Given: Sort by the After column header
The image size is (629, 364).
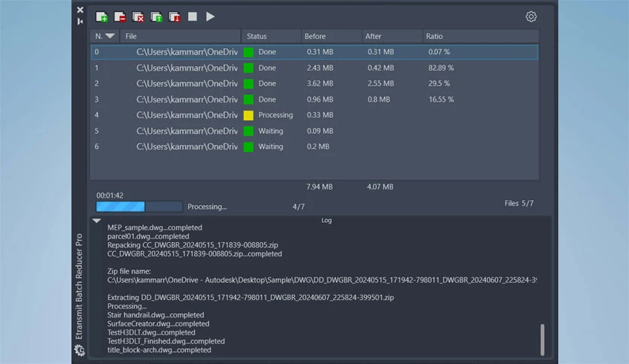Looking at the screenshot, I should pos(392,36).
